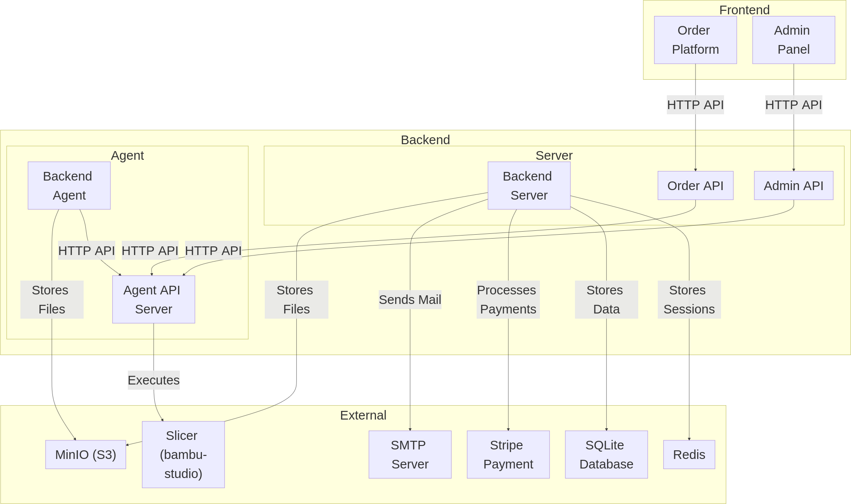851x504 pixels.
Task: Click the MinIO (S3) node
Action: 85,455
